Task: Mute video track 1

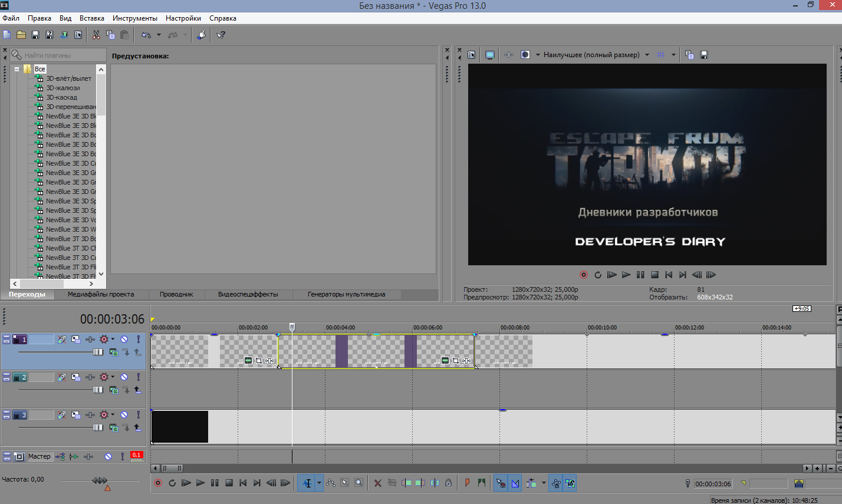Action: (124, 339)
